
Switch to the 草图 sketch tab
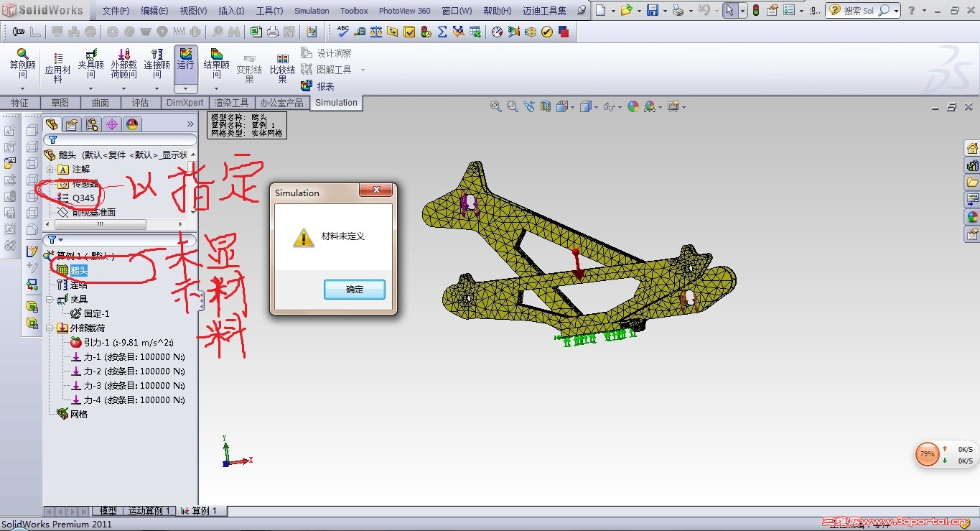coord(60,103)
